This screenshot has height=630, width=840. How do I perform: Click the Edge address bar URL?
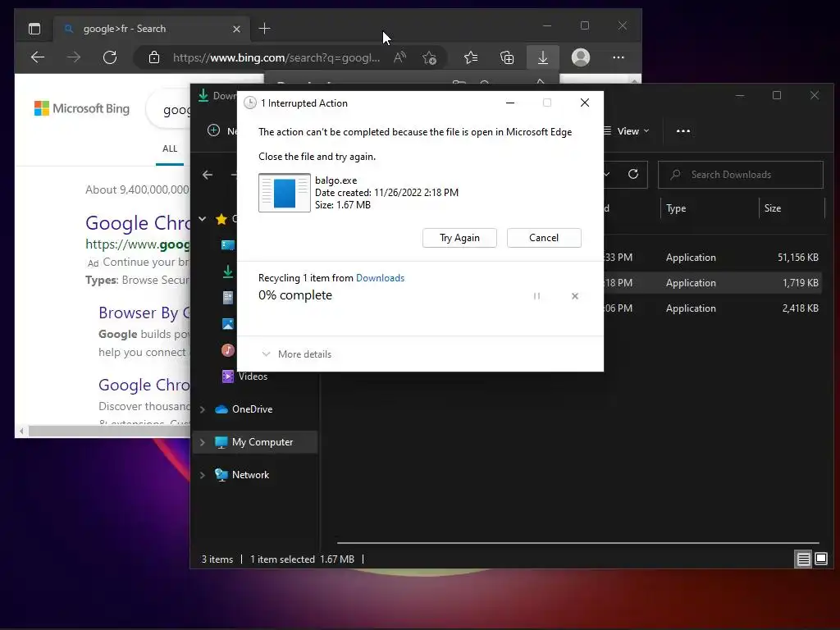tap(276, 57)
